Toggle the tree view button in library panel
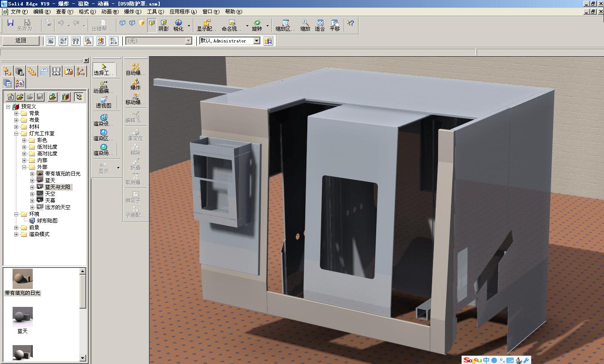The image size is (604, 364). 79,97
